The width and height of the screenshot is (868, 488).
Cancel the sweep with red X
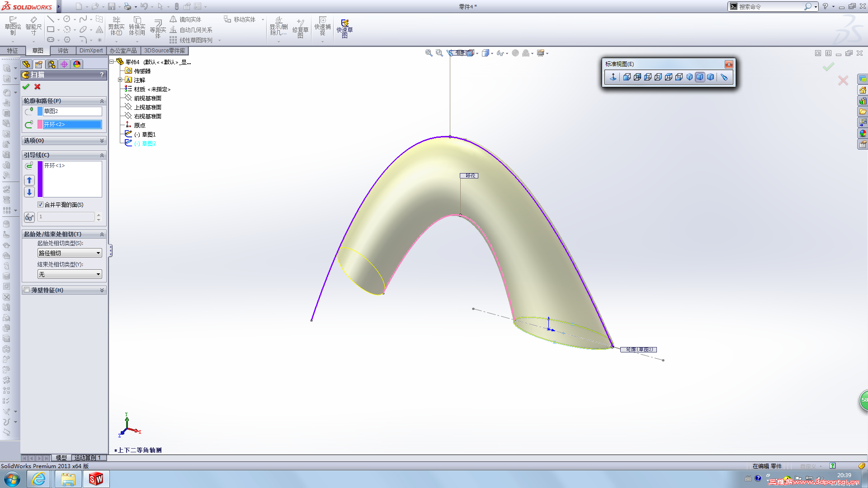38,87
